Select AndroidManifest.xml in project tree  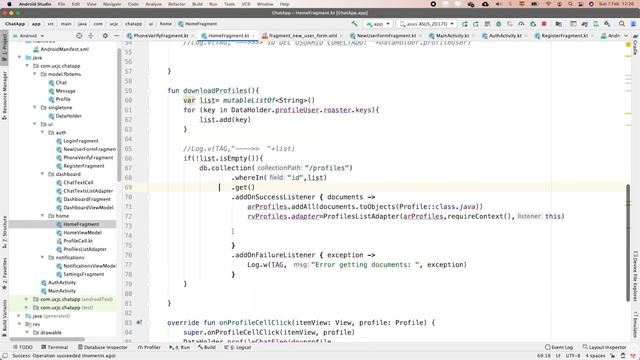(x=64, y=49)
